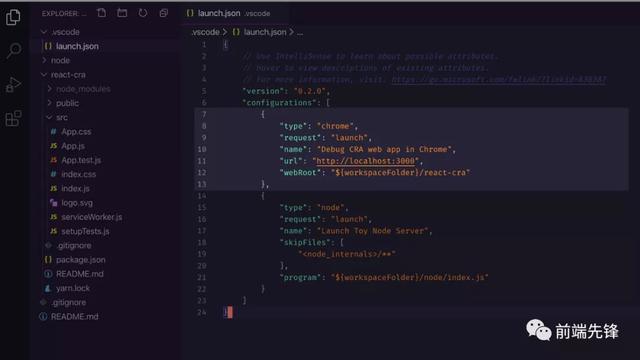The width and height of the screenshot is (640, 360).
Task: Click .vscode in the breadcrumb path
Action: coord(205,32)
